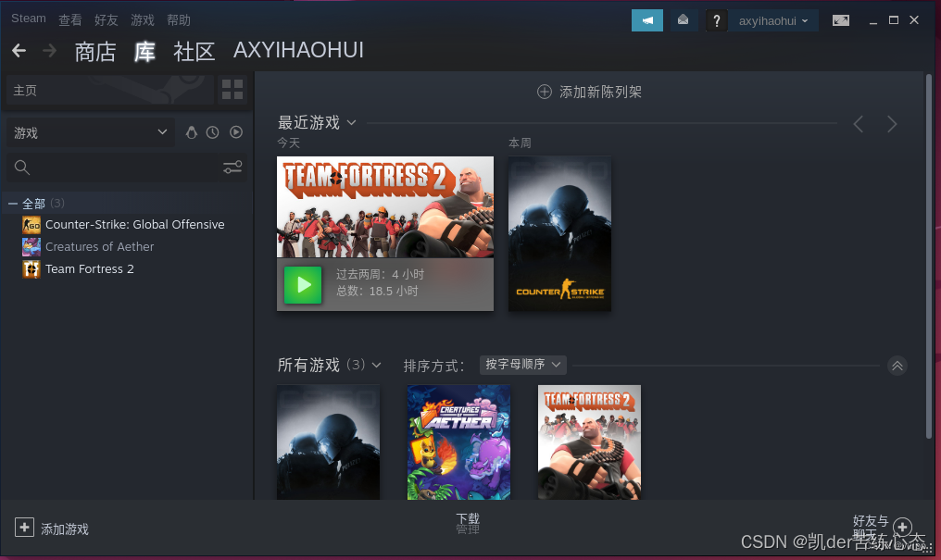Switch to the 库 tab
This screenshot has width=941, height=560.
[x=144, y=52]
